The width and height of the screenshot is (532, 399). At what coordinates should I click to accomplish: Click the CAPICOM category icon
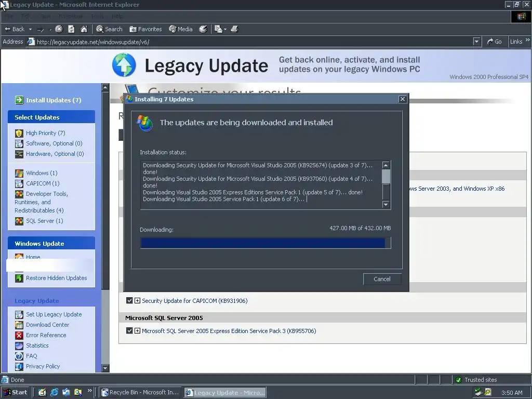[19, 183]
